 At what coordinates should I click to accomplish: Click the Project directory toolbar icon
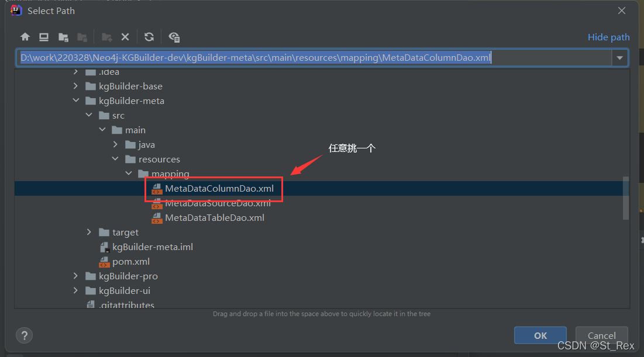[63, 36]
